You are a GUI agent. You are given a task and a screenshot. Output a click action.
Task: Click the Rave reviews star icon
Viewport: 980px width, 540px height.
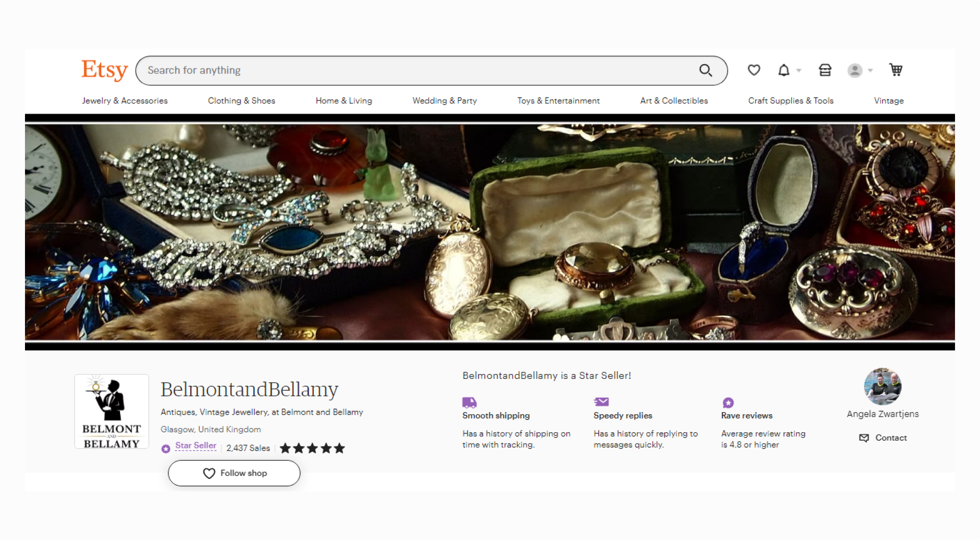(x=728, y=402)
